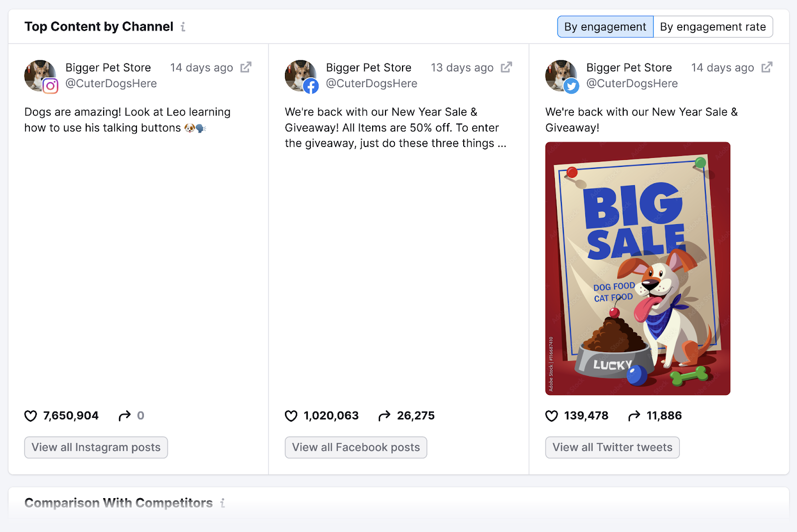Click the 13 days ago timestamp on the Facebook post
This screenshot has width=797, height=532.
pos(461,67)
